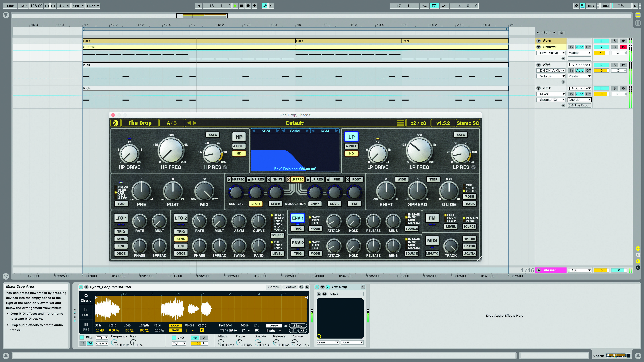Screen dimensions: 644x362
Task: Enable the sampler Filter switch
Action: pos(82,338)
